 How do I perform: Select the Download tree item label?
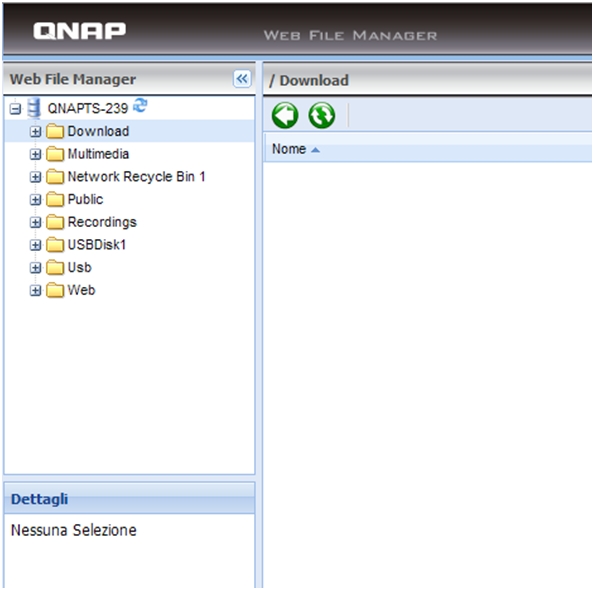point(98,131)
